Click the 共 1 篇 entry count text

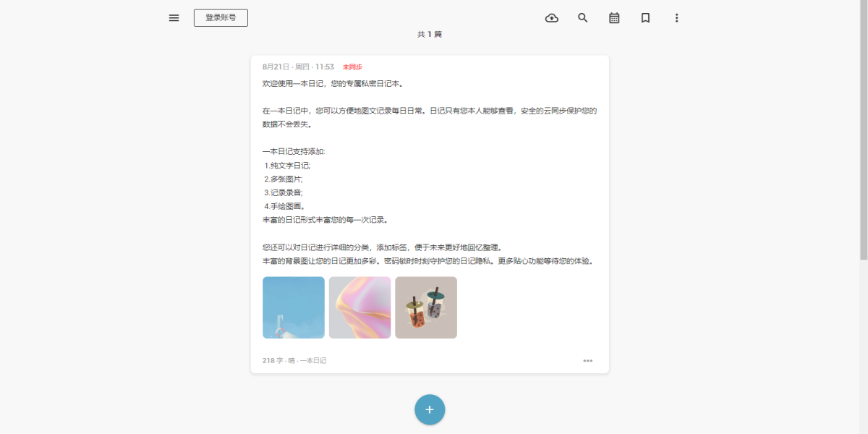tap(430, 35)
